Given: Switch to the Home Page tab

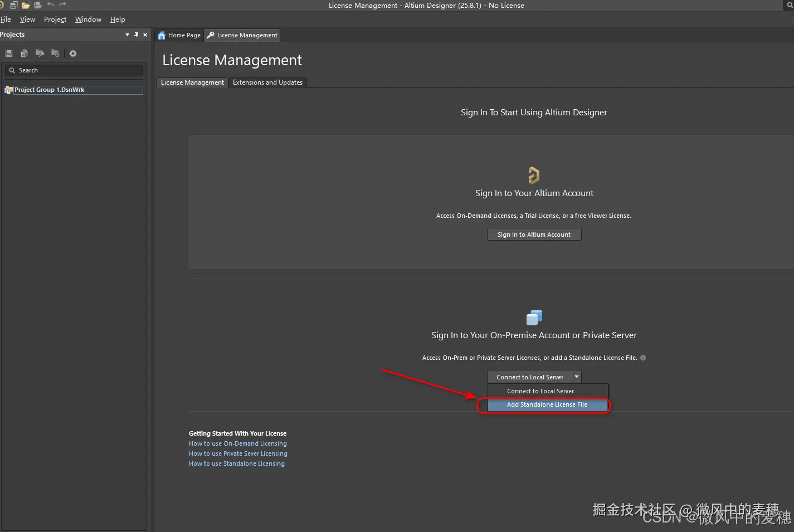Looking at the screenshot, I should click(x=179, y=35).
